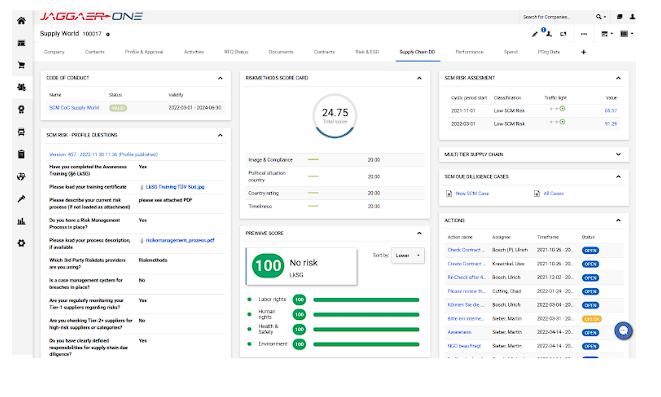Image resolution: width=661 pixels, height=397 pixels.
Task: Open the Home icon in the sidebar
Action: (21, 21)
